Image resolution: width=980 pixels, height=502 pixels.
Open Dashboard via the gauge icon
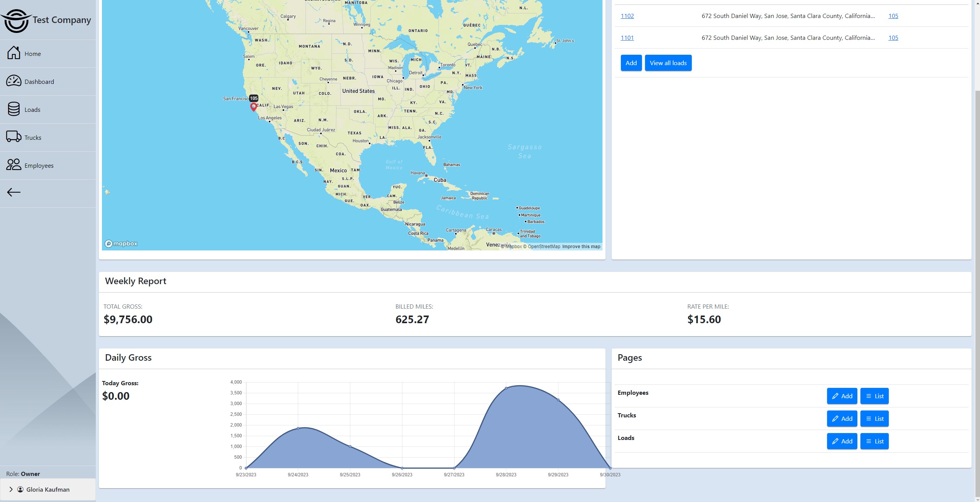[14, 81]
